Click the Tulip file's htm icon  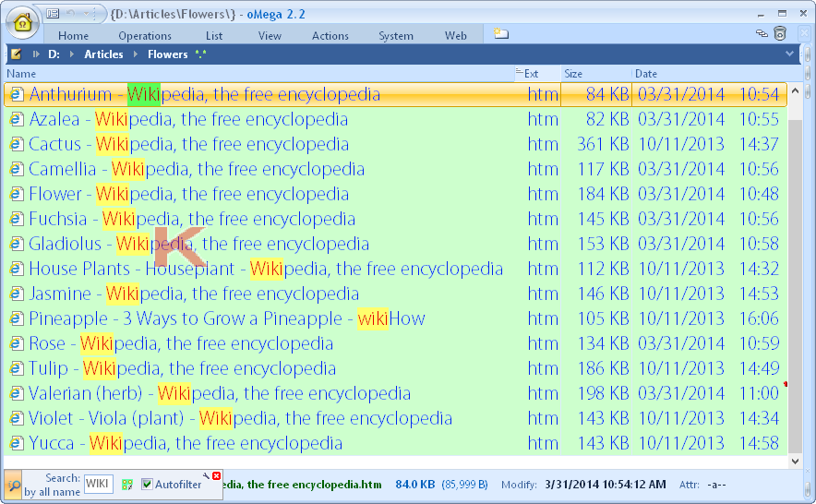[x=17, y=368]
